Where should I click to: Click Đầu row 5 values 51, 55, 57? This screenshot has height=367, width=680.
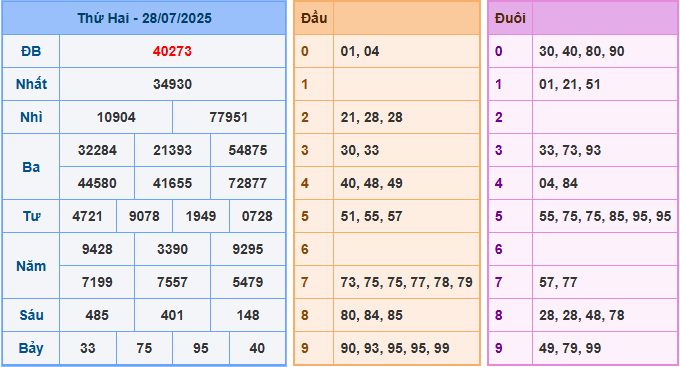point(372,216)
